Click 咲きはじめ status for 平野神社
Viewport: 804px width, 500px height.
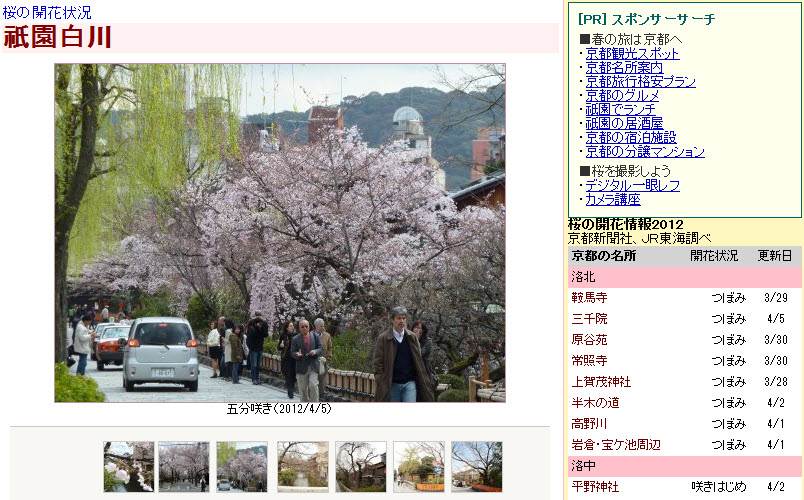coord(718,487)
